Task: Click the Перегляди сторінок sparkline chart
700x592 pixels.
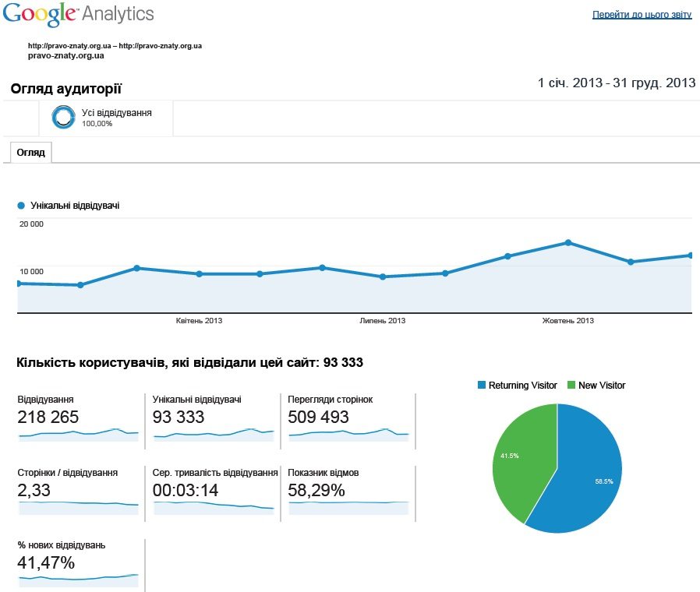Action: click(x=348, y=434)
